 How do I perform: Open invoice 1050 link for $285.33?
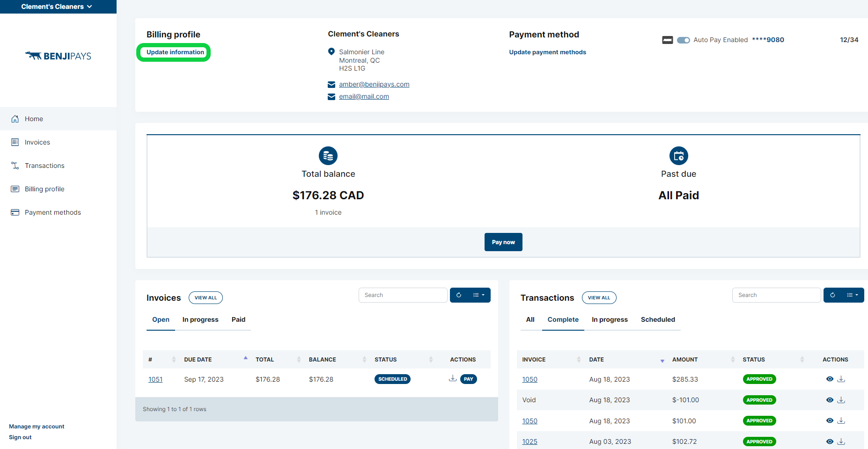pos(530,379)
